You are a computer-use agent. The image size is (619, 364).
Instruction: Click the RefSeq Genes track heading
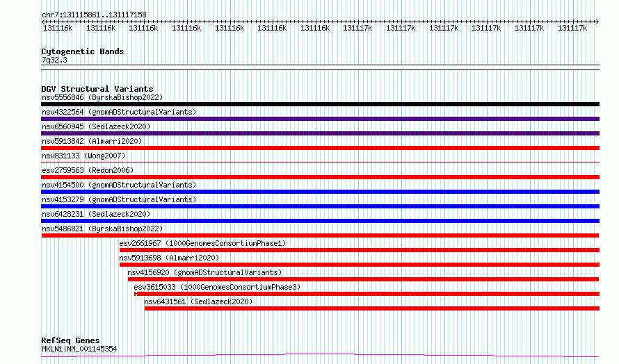[x=70, y=340]
